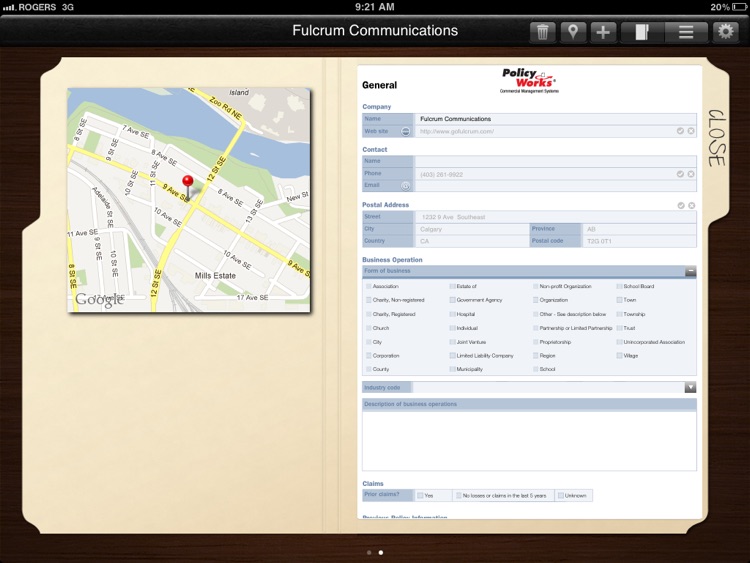750x563 pixels.
Task: Check the Government Agency checkbox
Action: coord(452,300)
